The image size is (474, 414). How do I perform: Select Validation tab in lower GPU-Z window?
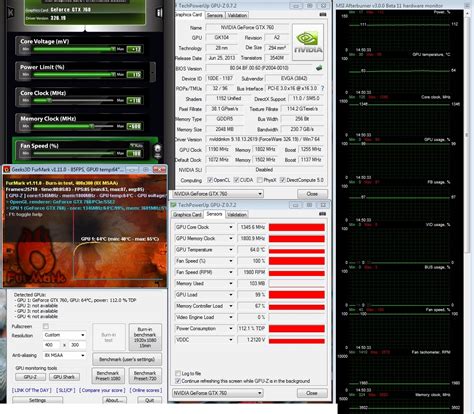coord(237,215)
